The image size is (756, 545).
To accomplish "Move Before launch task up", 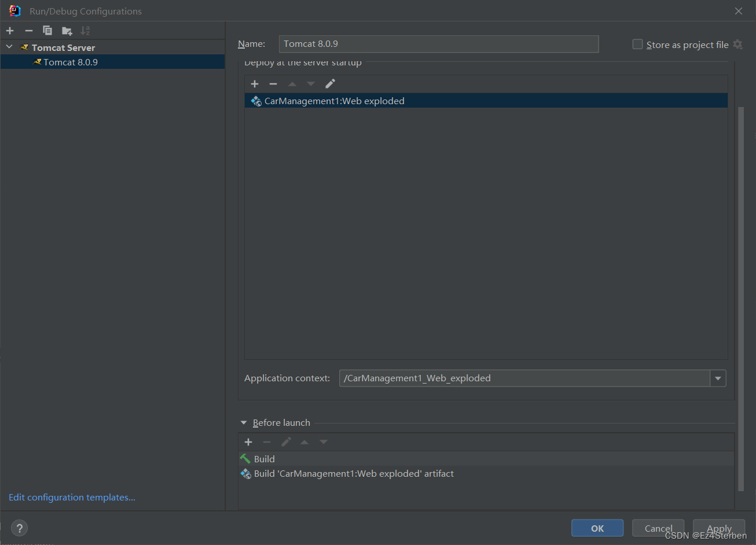I will pyautogui.click(x=304, y=442).
